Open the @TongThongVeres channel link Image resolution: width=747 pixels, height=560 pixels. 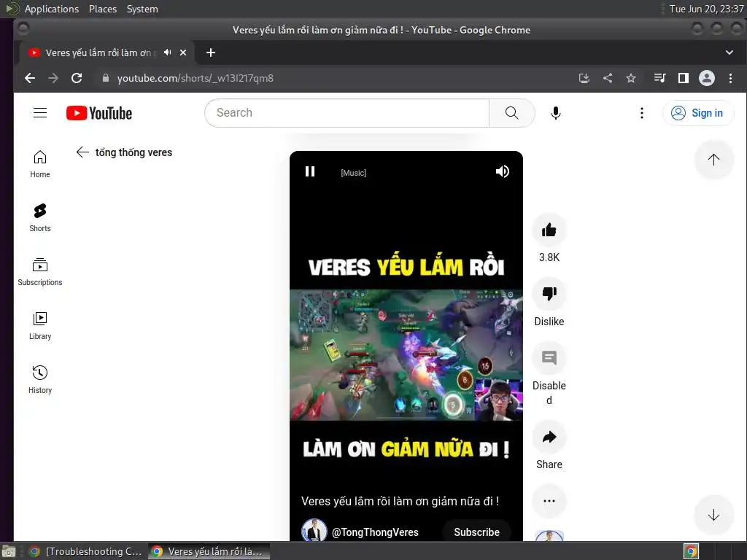[375, 532]
